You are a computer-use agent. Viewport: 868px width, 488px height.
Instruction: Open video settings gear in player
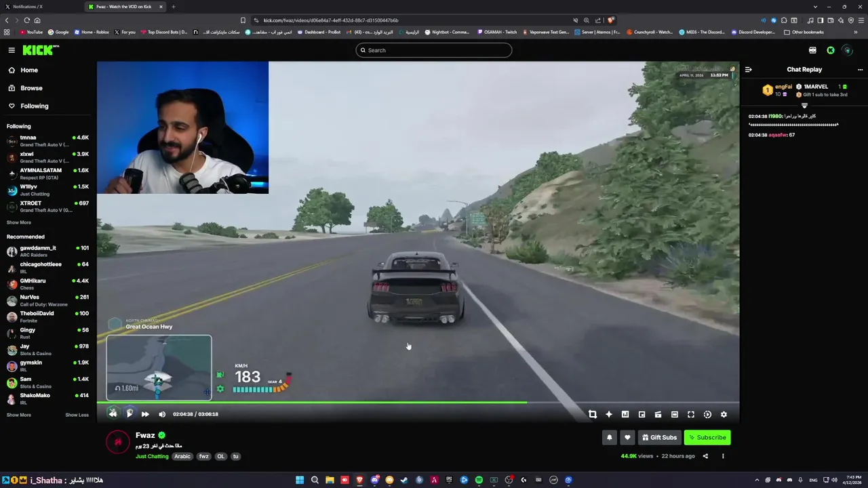pyautogui.click(x=724, y=414)
